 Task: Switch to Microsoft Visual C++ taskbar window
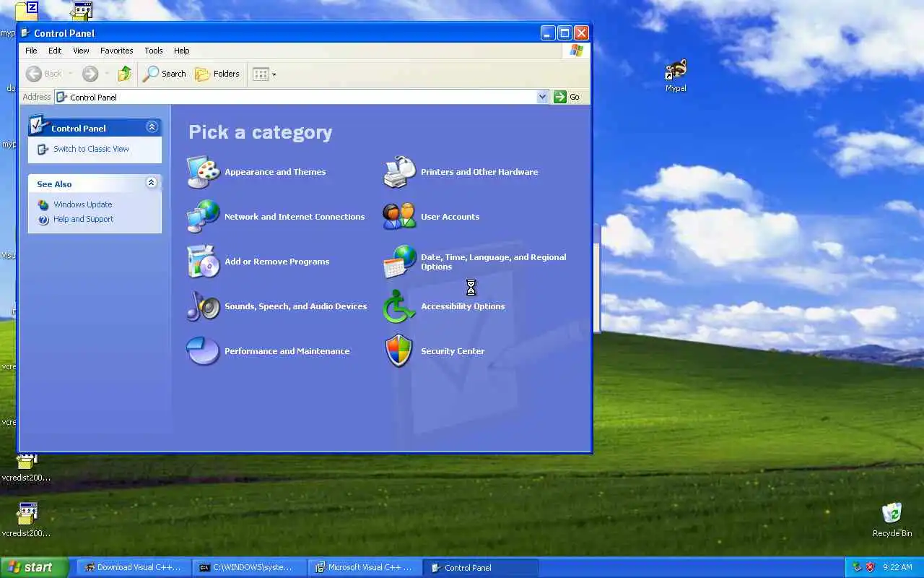click(366, 567)
